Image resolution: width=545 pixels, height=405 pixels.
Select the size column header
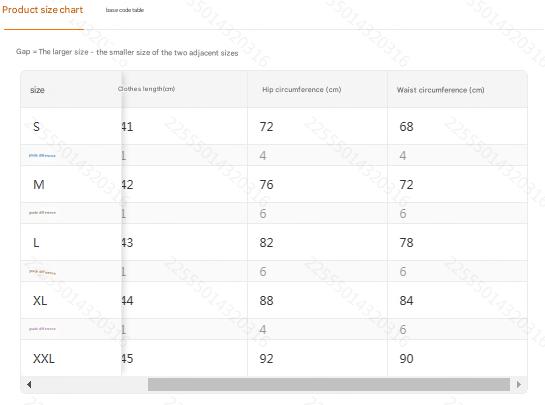(37, 90)
